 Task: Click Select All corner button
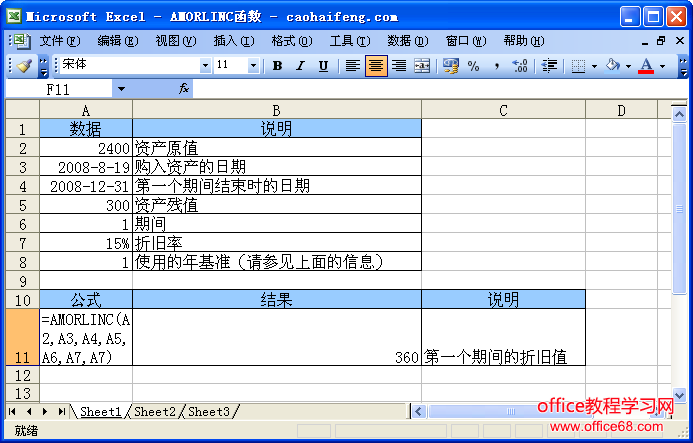coord(23,110)
